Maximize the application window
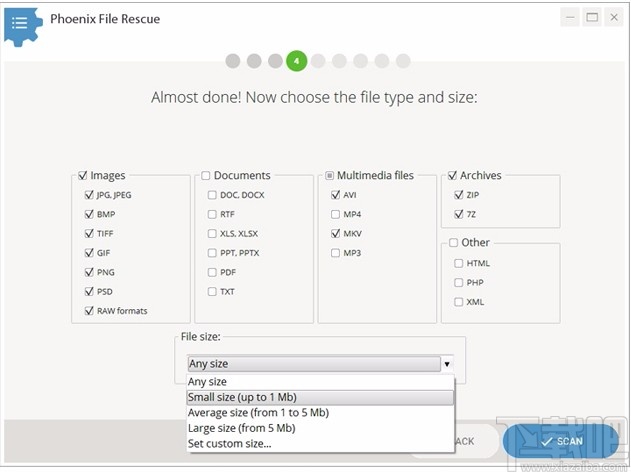 tap(592, 17)
